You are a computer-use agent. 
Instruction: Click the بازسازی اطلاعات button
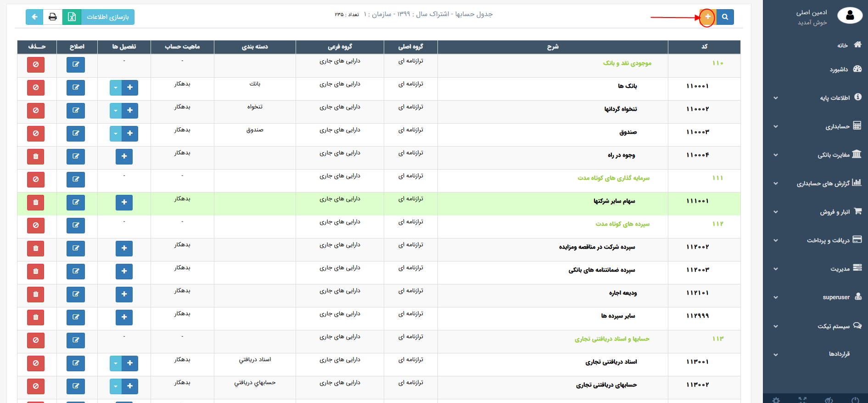(108, 17)
